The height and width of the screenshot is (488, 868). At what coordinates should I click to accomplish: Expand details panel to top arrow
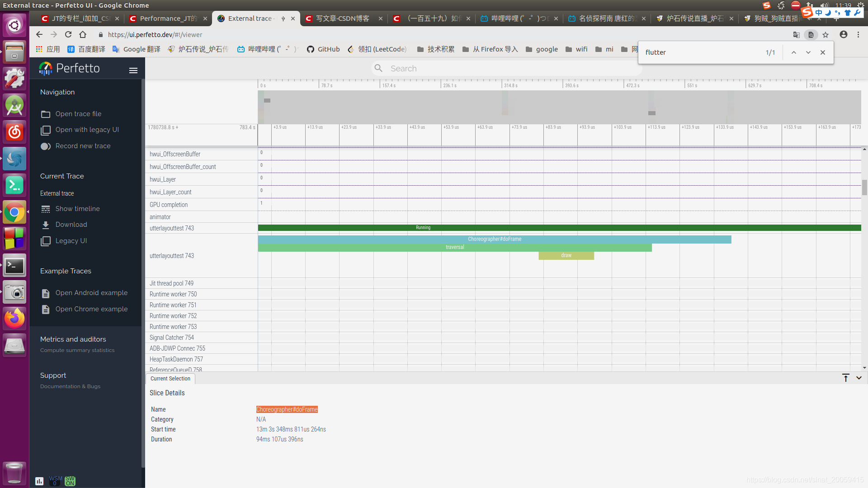(846, 378)
